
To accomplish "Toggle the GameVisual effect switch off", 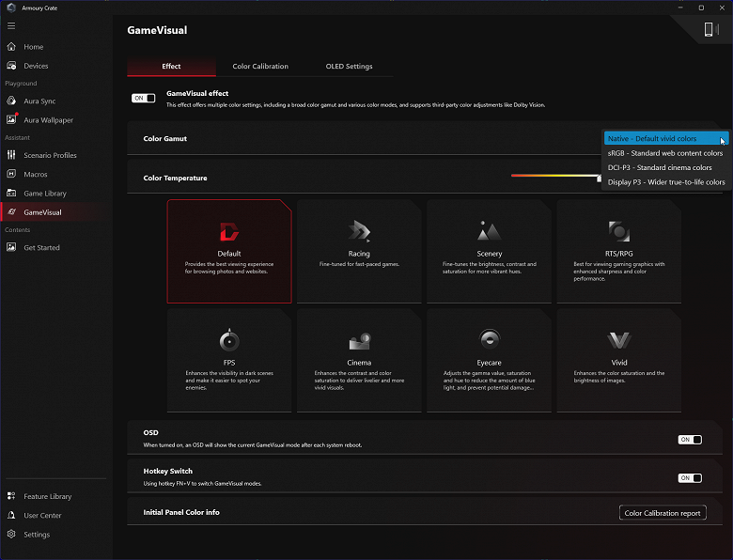I will (143, 98).
